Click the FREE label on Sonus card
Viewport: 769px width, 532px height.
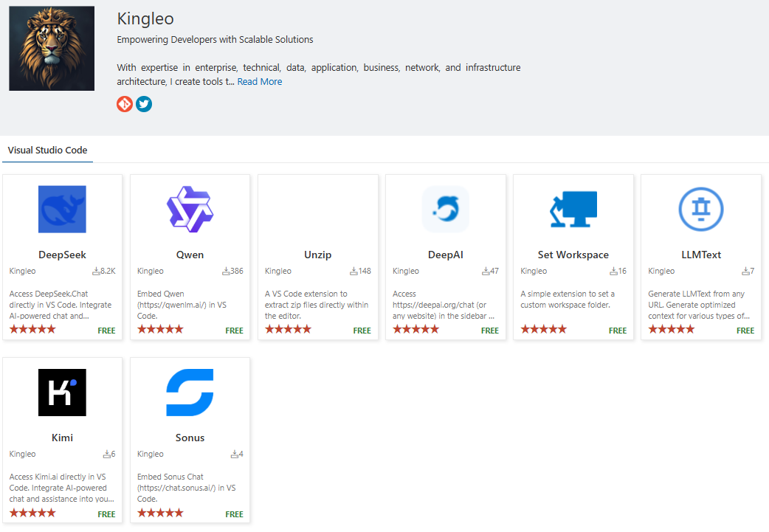pos(235,514)
